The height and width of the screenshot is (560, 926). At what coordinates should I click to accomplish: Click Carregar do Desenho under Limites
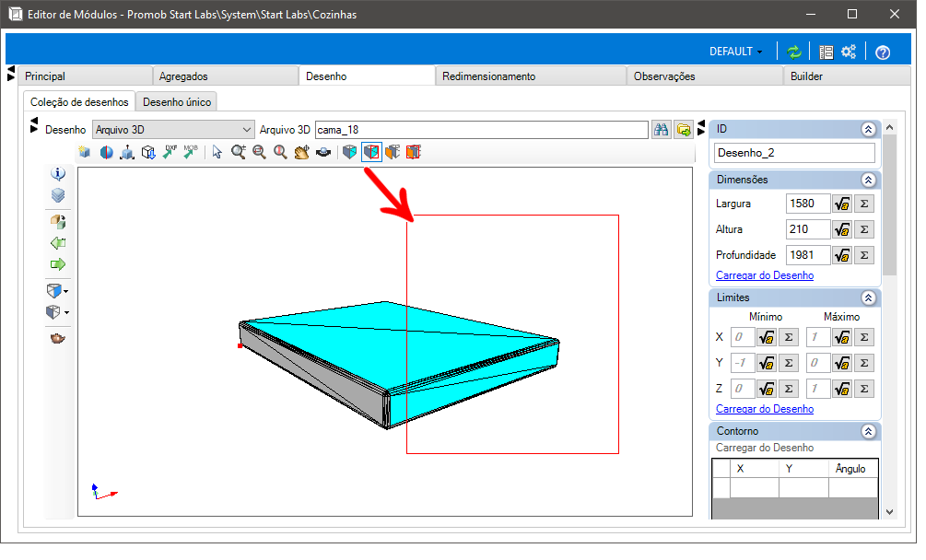[x=765, y=409]
